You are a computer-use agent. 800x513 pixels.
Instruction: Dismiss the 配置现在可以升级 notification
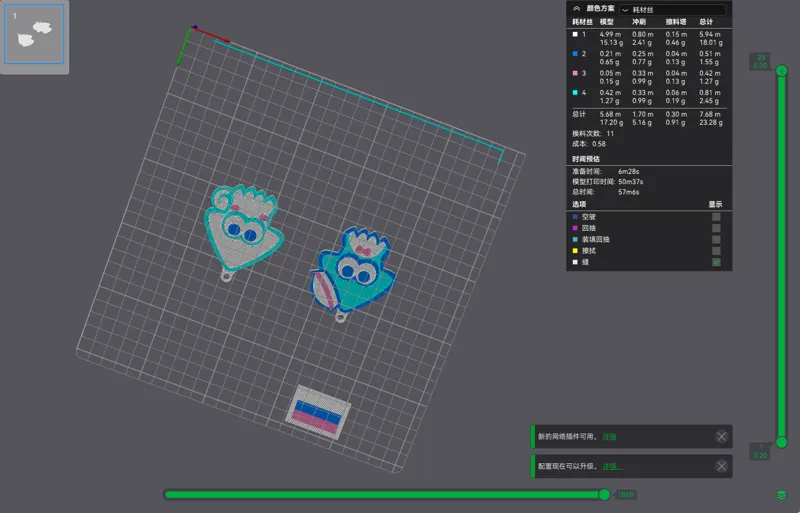pyautogui.click(x=721, y=466)
